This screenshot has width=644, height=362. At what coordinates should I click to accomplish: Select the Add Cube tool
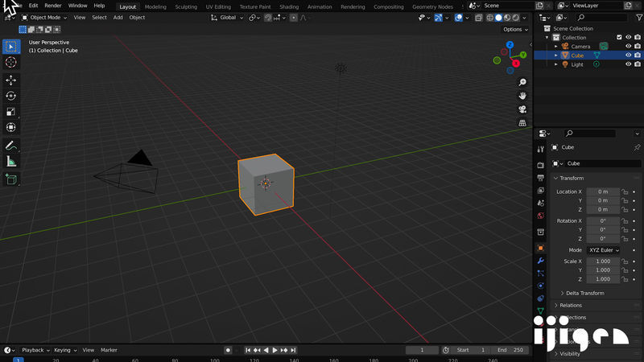pos(11,179)
